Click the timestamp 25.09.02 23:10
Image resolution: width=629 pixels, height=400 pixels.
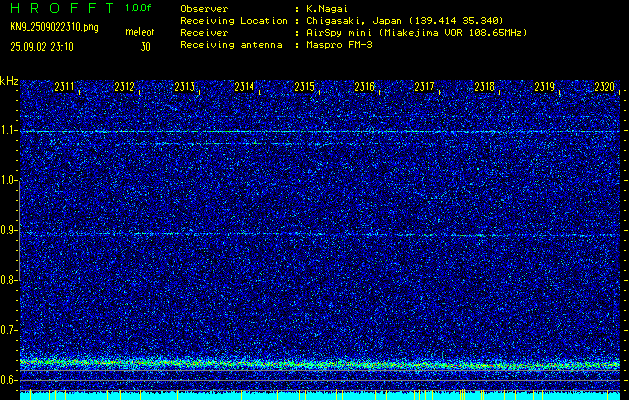point(42,47)
